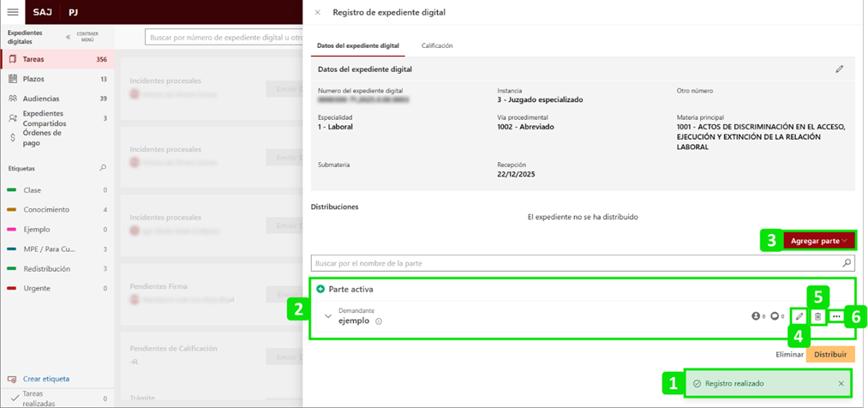This screenshot has width=868, height=408.
Task: Click the info icon next to ejemplo
Action: [x=379, y=322]
